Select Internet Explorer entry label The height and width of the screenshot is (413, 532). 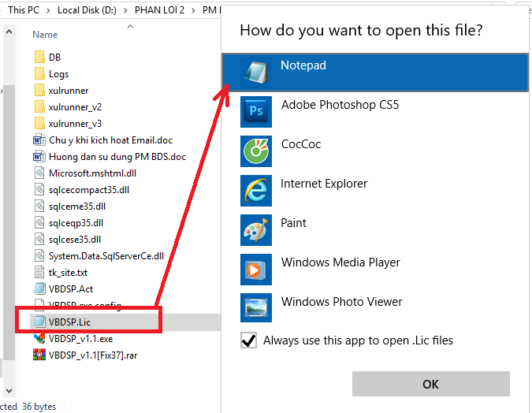point(324,184)
